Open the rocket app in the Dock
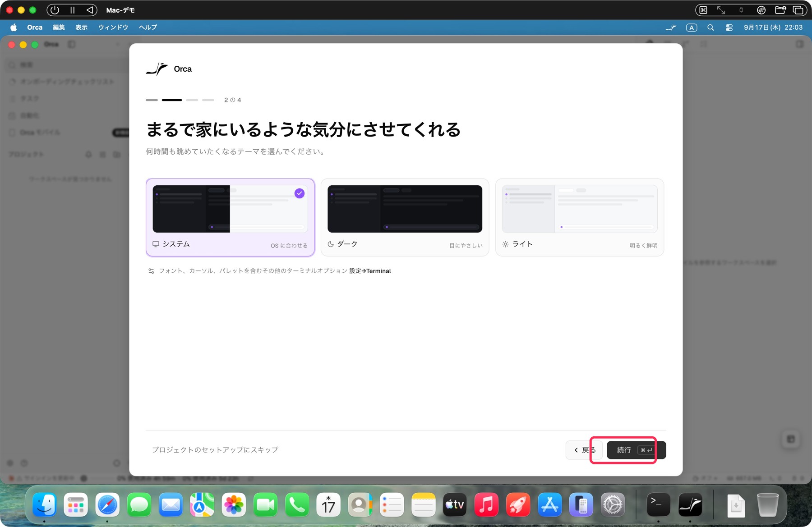The width and height of the screenshot is (812, 527). (518, 504)
